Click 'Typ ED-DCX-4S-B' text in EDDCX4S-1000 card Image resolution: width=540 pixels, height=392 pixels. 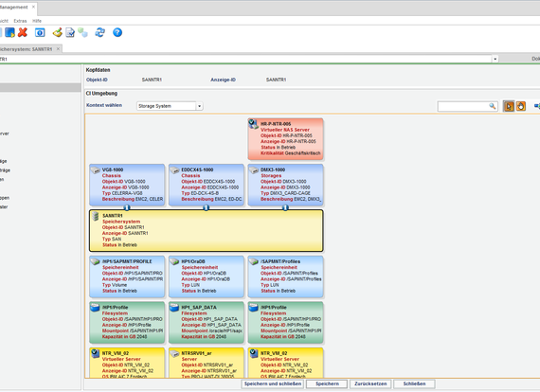coord(200,193)
